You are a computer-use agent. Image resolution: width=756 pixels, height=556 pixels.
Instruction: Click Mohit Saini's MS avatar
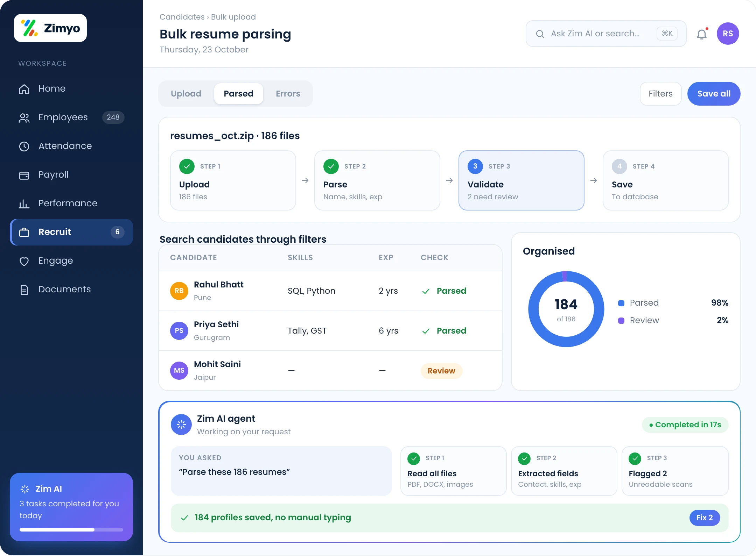point(179,370)
